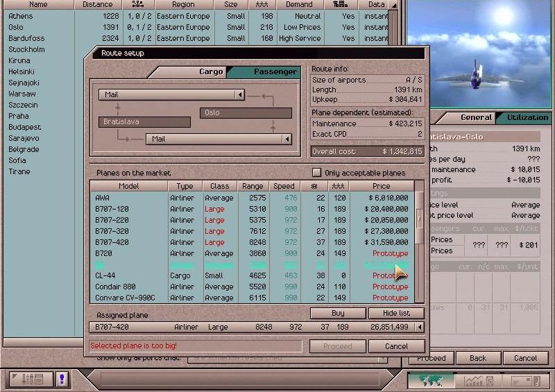
Task: Switch to the Utilization tab
Action: point(527,118)
